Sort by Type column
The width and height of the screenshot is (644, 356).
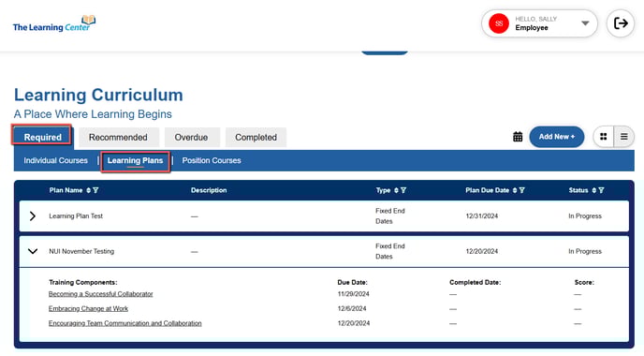396,190
